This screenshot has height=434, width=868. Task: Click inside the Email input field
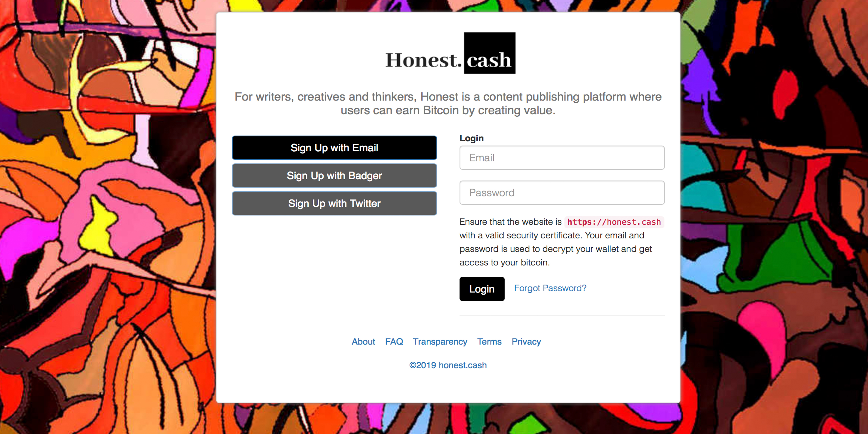click(561, 158)
